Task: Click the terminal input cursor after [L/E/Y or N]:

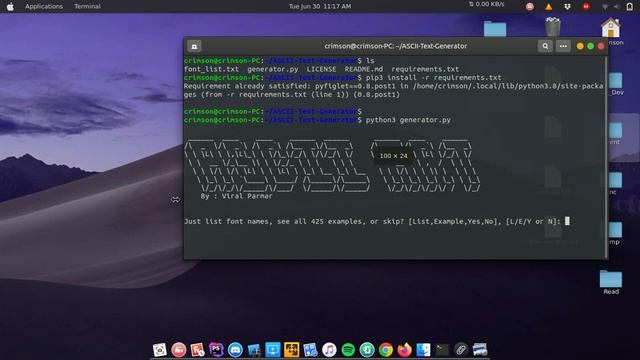Action: pyautogui.click(x=567, y=221)
